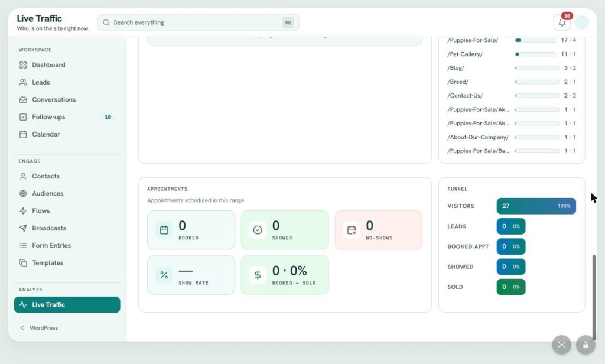Click the back chevron beside WordPress

pyautogui.click(x=22, y=328)
